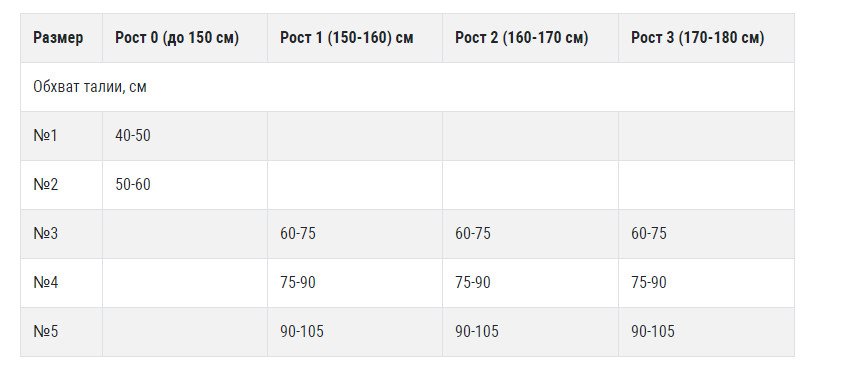Click the Обхват талии, см row
This screenshot has width=842, height=368.
pos(407,87)
